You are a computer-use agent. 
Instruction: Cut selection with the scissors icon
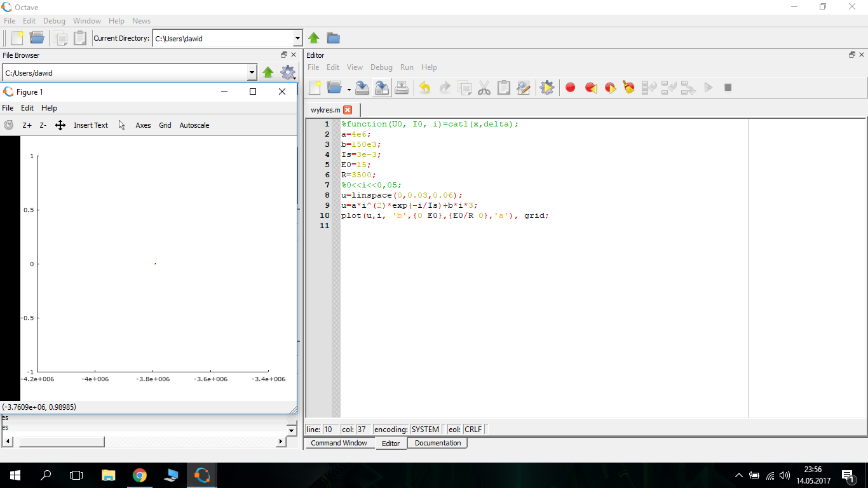pos(484,88)
